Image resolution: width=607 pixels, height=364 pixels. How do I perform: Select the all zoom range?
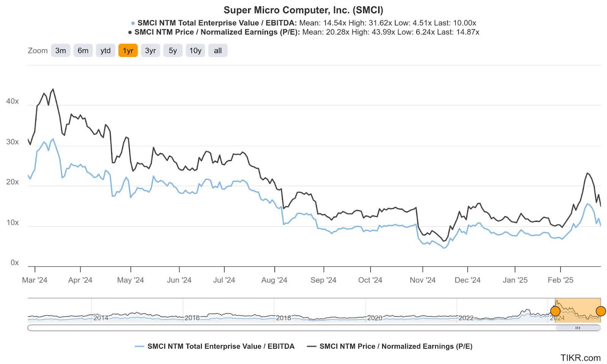point(217,50)
